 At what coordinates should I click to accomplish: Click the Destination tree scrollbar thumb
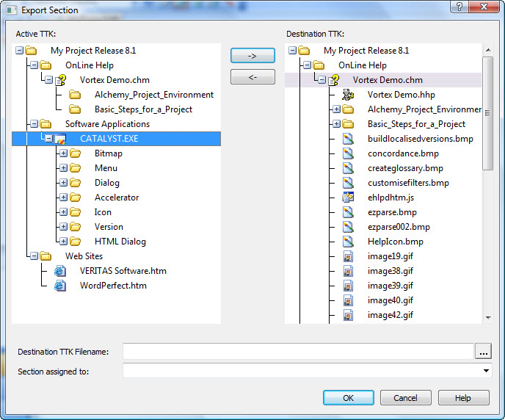coord(488,113)
